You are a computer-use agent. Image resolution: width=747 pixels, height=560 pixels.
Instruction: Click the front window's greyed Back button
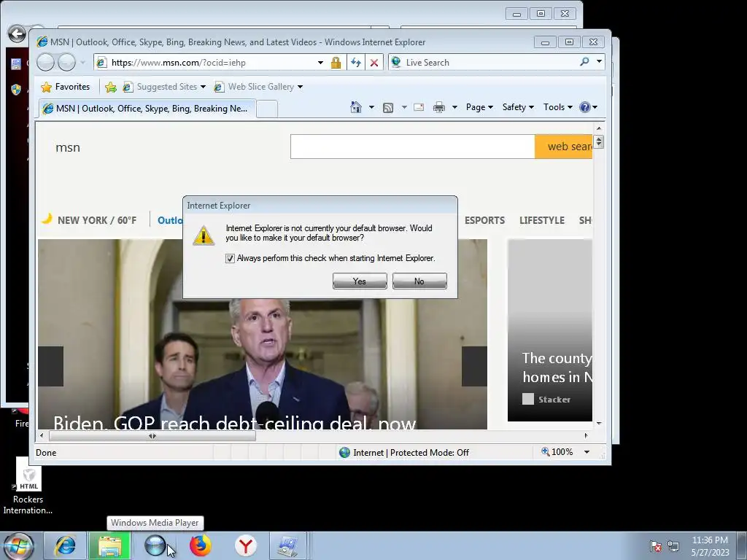point(46,63)
